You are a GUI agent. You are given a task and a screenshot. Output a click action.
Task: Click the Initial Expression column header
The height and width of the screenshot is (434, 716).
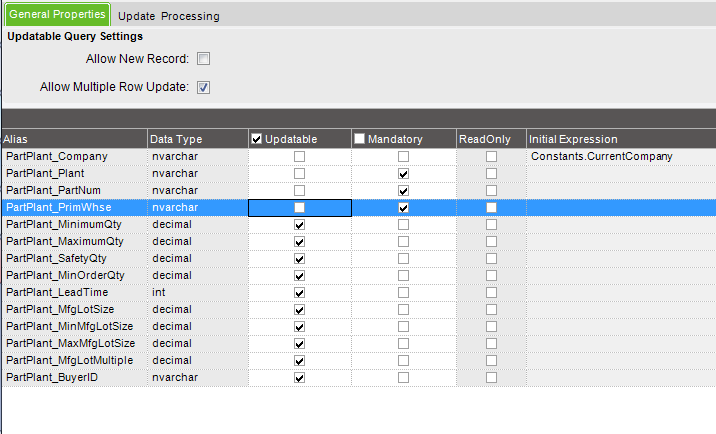tap(620, 139)
